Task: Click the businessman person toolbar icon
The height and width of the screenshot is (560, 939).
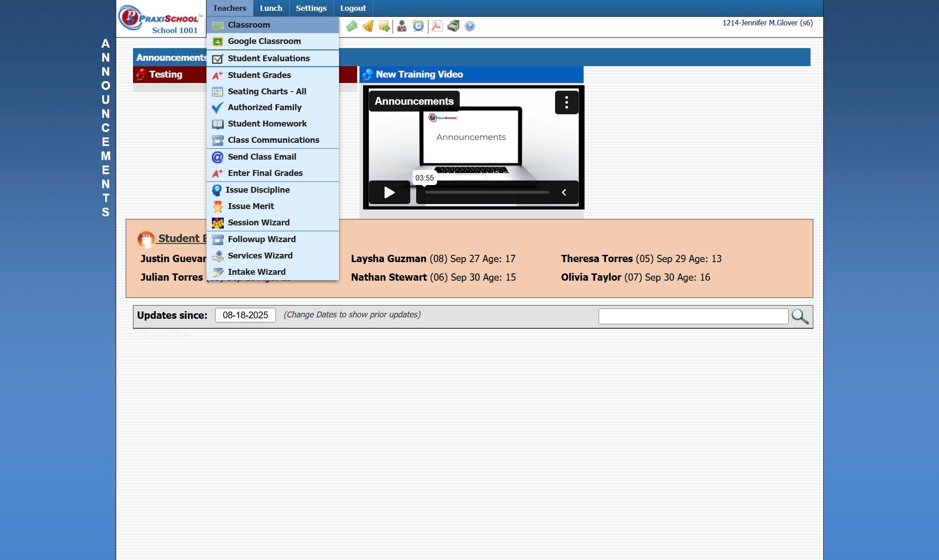Action: 402,26
